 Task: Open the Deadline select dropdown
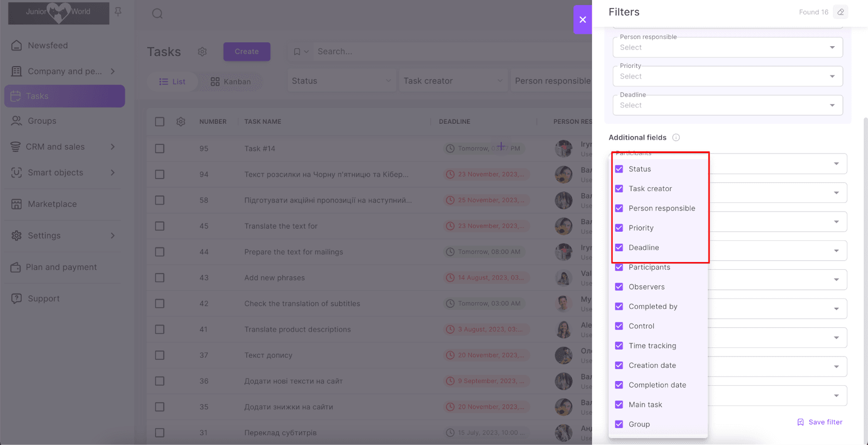[727, 105]
